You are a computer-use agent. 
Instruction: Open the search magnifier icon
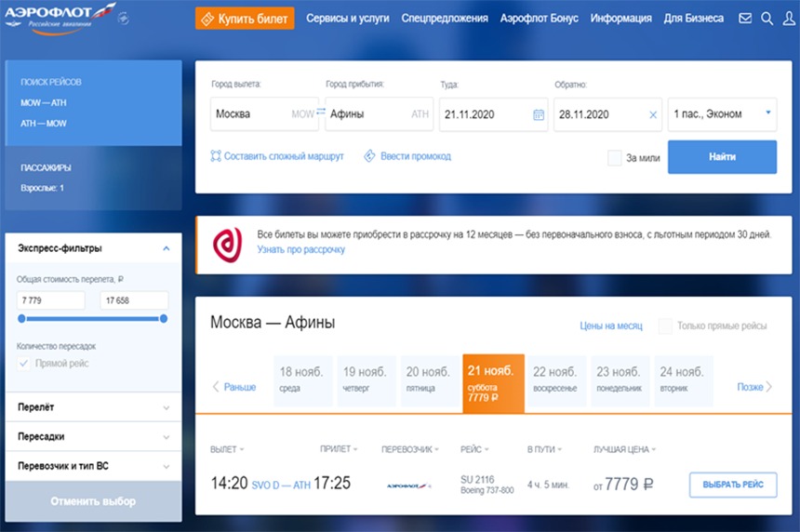pyautogui.click(x=767, y=19)
